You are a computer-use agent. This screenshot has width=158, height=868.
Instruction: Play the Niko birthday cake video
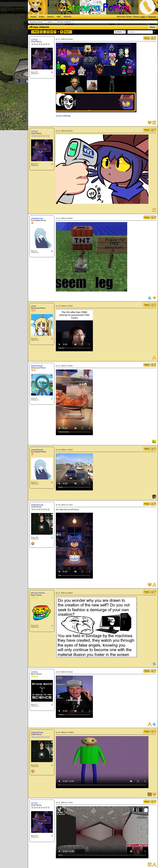coord(59,571)
